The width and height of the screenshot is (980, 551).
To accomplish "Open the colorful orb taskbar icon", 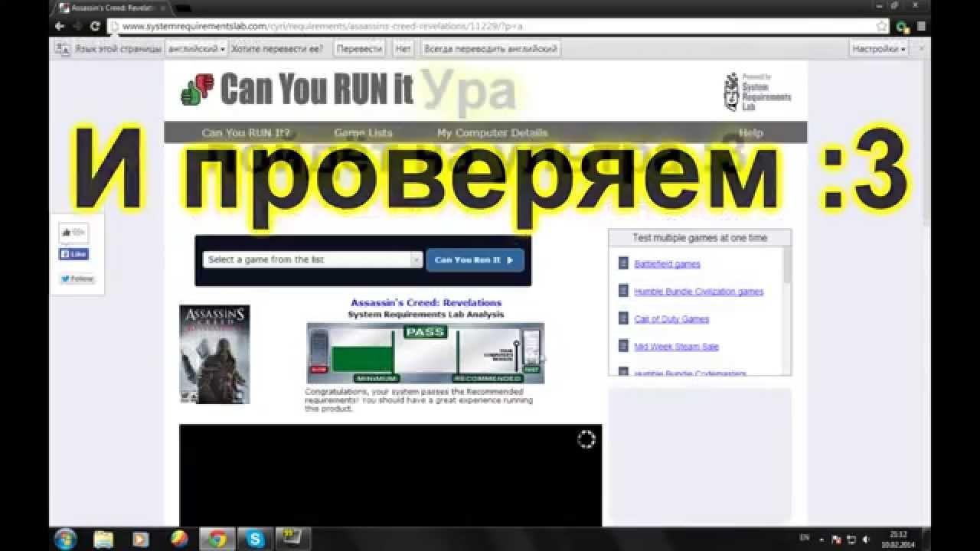I will tap(178, 539).
